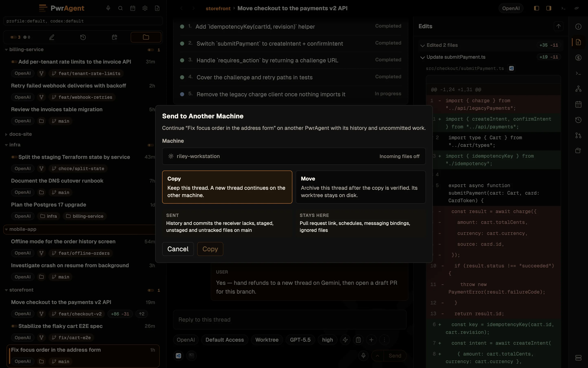Viewport: 588px width, 368px height.
Task: Select the pencil drafts tab in sidebar
Action: click(x=52, y=37)
